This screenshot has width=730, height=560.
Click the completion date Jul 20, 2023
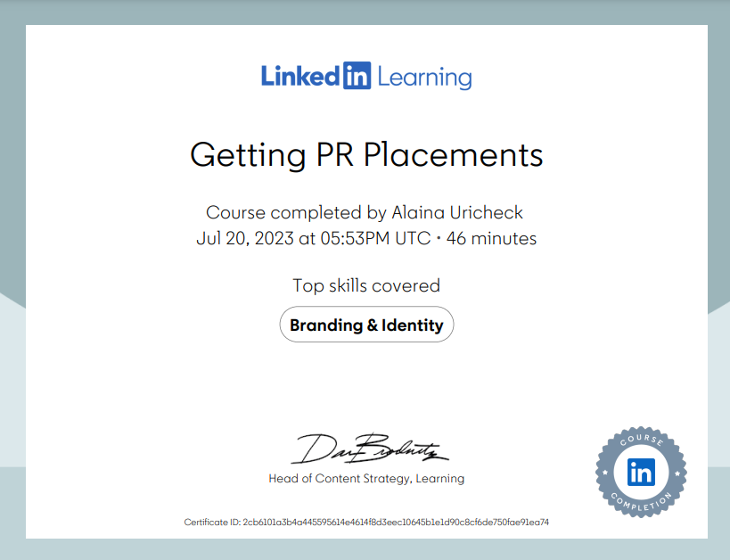[245, 239]
